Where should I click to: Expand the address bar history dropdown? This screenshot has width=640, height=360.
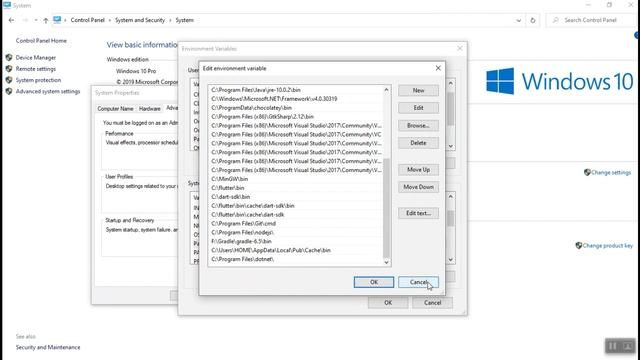pyautogui.click(x=519, y=20)
